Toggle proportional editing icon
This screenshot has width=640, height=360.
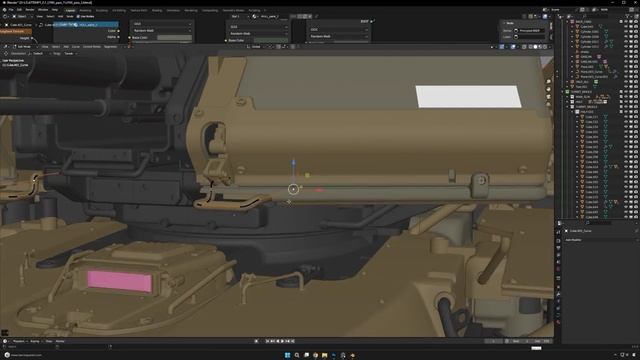coord(293,47)
